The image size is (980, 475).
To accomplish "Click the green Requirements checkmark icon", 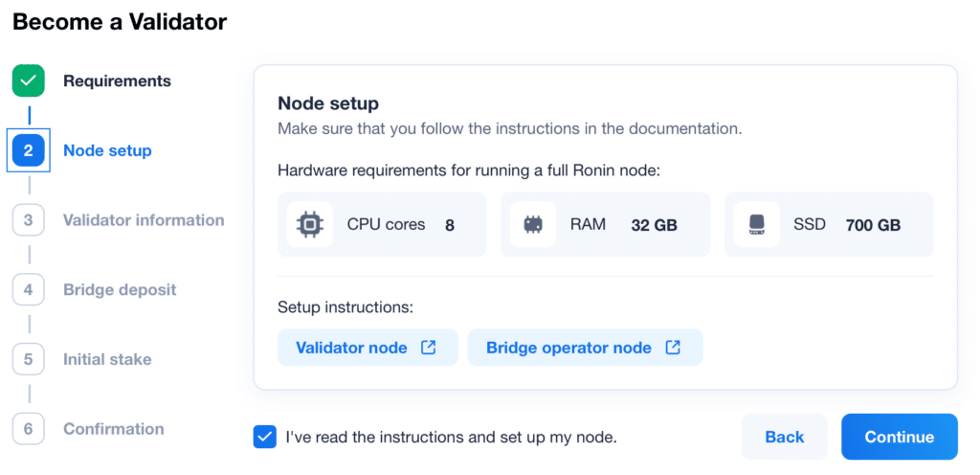I will pos(28,80).
